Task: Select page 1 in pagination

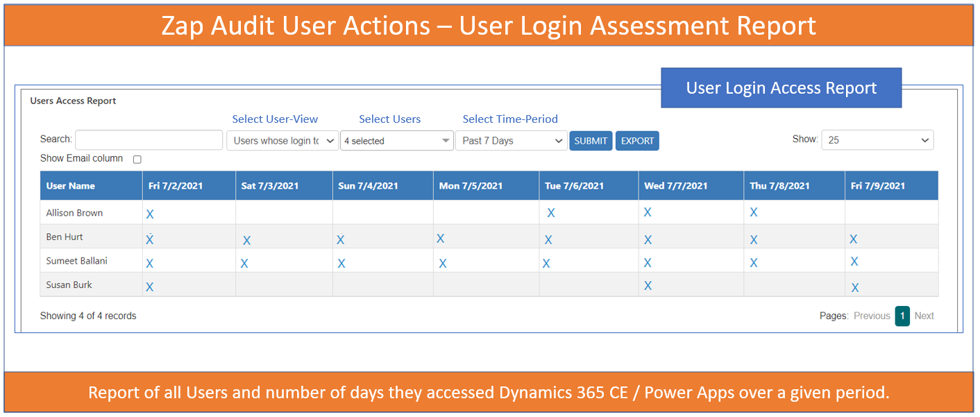Action: pos(902,316)
